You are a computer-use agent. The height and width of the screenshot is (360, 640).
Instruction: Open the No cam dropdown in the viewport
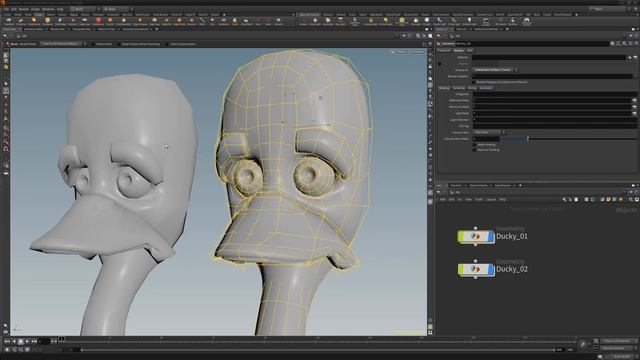coord(417,52)
